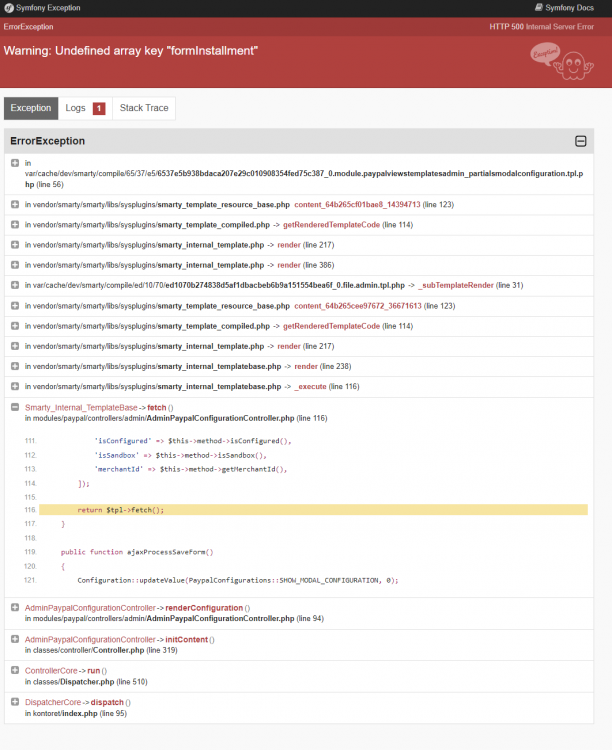Expand trace entry content_64b265cf01bae8_14394713
The image size is (612, 750).
pyautogui.click(x=15, y=204)
